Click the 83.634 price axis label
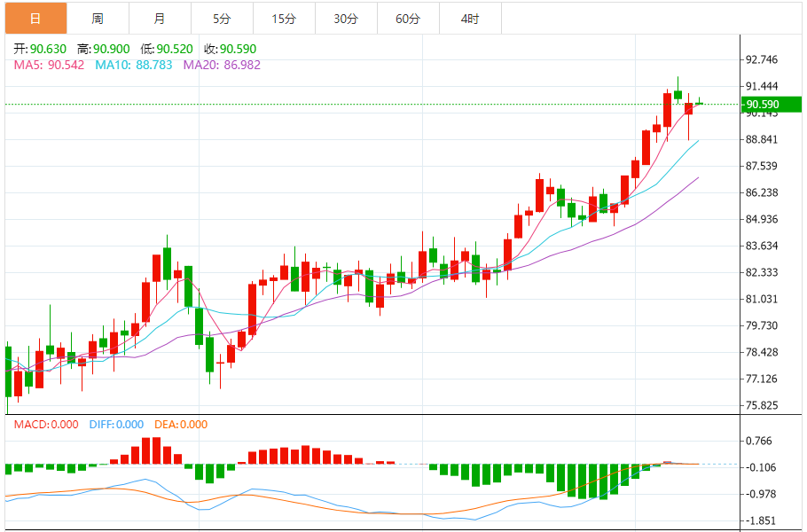This screenshot has height=532, width=807. (x=762, y=246)
